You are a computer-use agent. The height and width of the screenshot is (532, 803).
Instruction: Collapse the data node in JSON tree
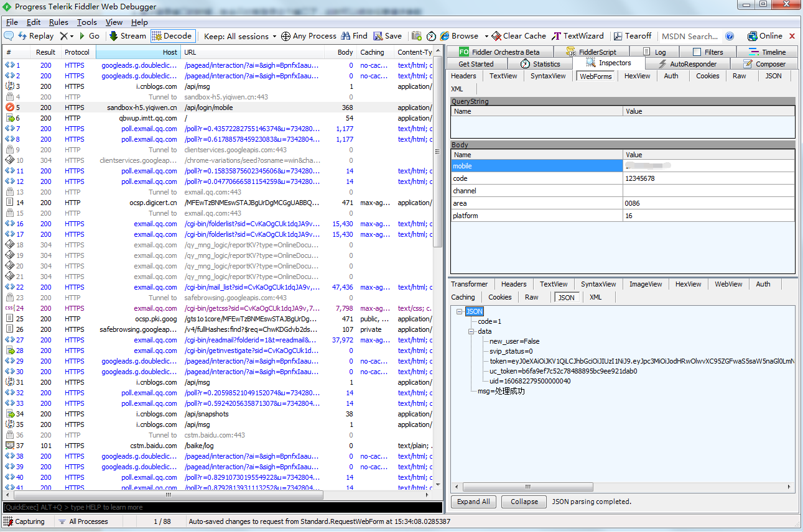coord(471,332)
